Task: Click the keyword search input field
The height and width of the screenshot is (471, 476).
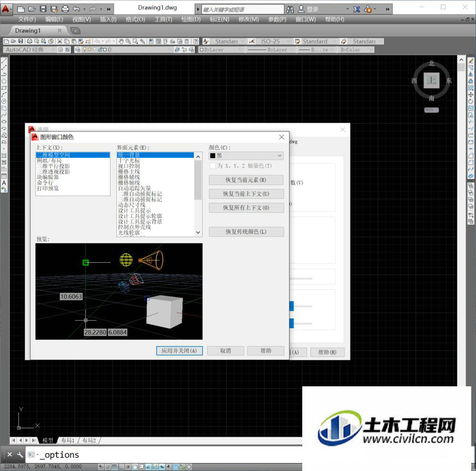Action: point(243,10)
